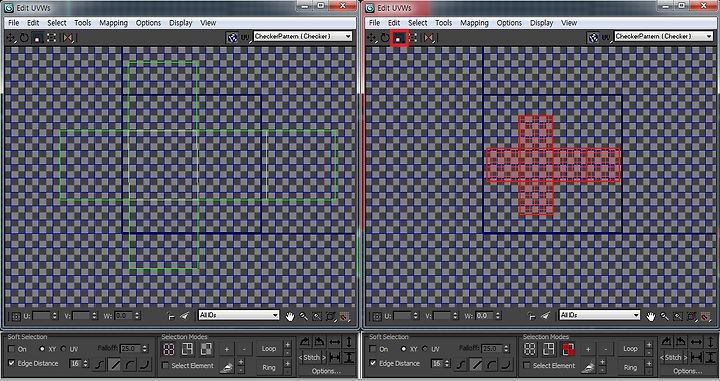Click the UV axis button in left window

pyautogui.click(x=246, y=38)
